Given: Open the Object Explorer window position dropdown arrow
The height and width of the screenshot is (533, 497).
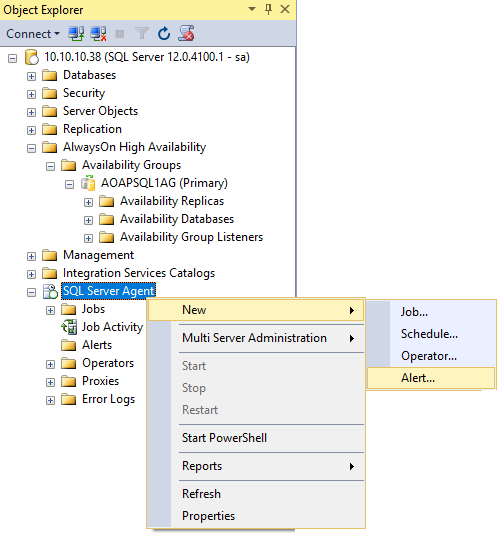Looking at the screenshot, I should pos(252,9).
